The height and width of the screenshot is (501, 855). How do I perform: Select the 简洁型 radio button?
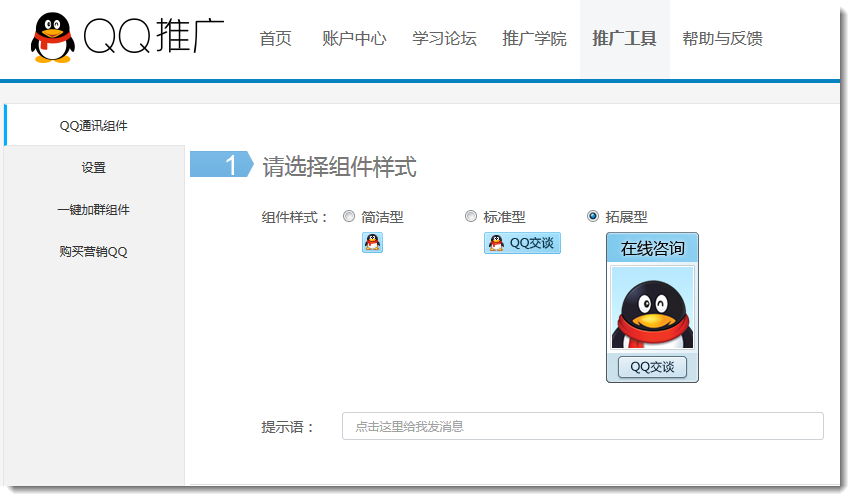[x=349, y=216]
